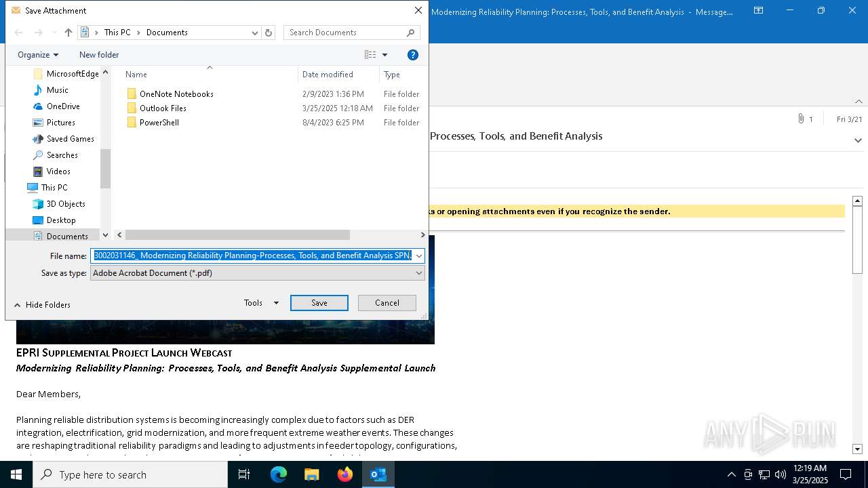Collapse the Outlook ribbon chevron
Image resolution: width=868 pixels, height=488 pixels.
coord(859,102)
